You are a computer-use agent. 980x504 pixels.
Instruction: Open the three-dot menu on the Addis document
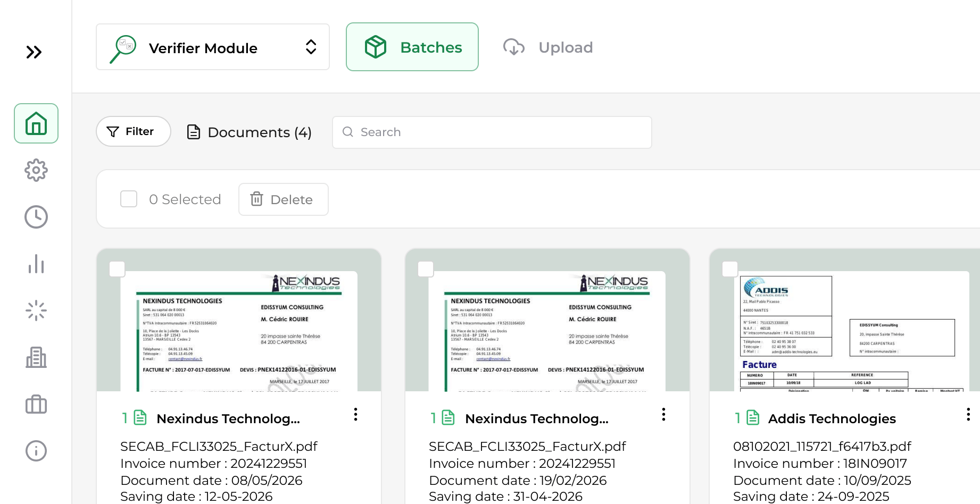pyautogui.click(x=968, y=414)
